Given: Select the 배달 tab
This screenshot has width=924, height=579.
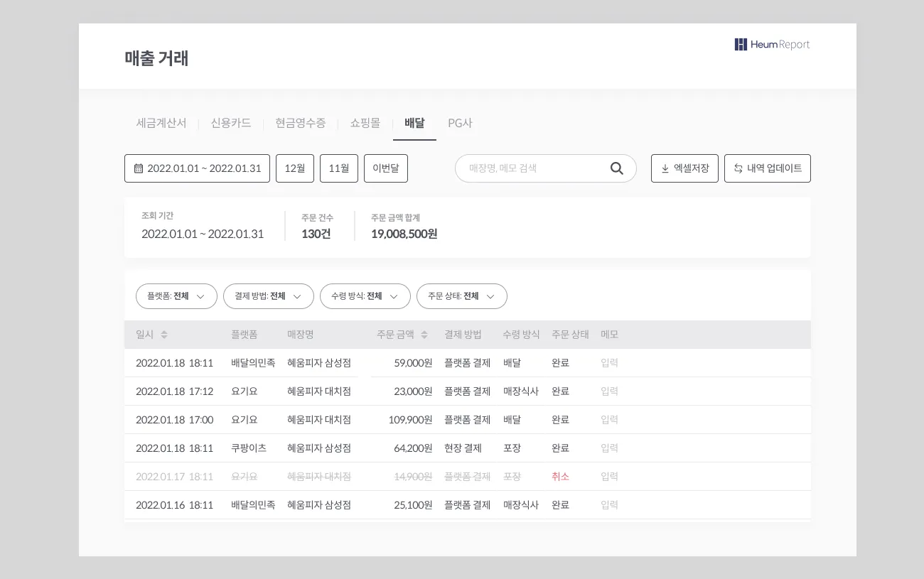Looking at the screenshot, I should click(414, 123).
